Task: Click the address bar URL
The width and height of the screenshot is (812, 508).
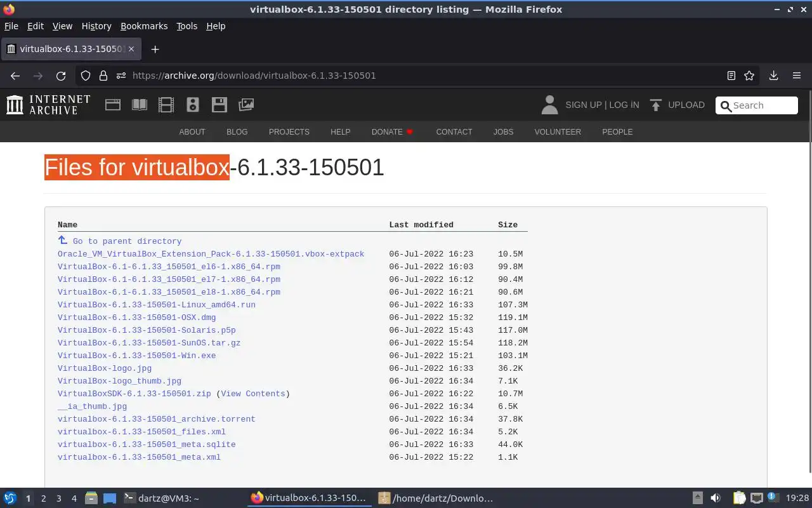Action: pyautogui.click(x=254, y=76)
